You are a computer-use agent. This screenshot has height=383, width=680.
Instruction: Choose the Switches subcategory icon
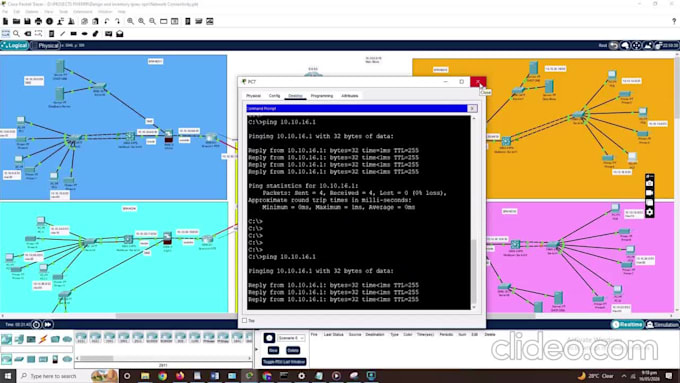coord(19,359)
